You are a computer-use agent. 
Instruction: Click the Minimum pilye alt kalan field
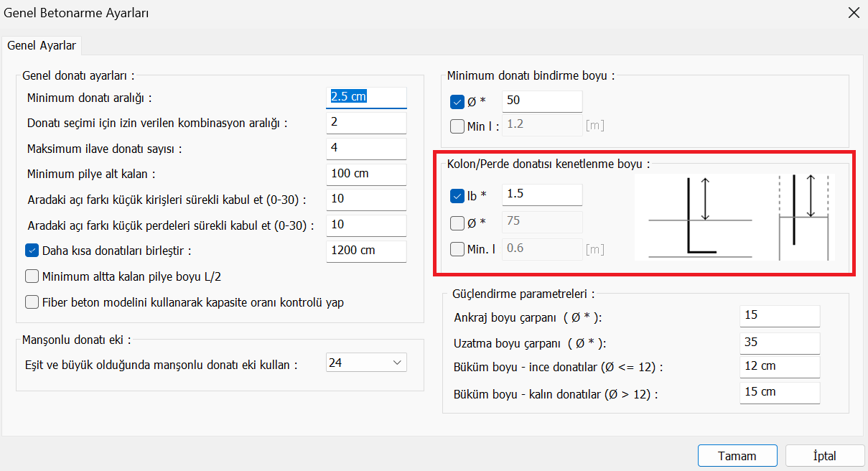pos(366,174)
